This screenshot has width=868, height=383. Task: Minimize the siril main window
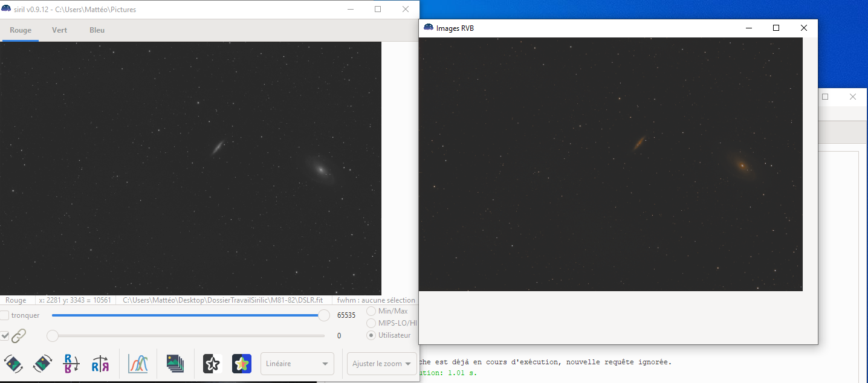(x=350, y=9)
